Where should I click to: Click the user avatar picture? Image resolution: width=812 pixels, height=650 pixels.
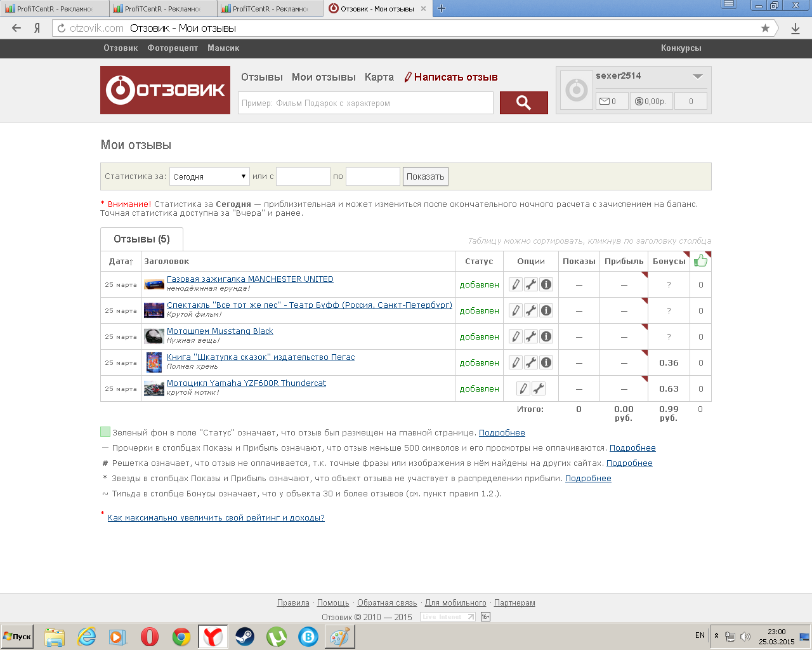click(577, 90)
